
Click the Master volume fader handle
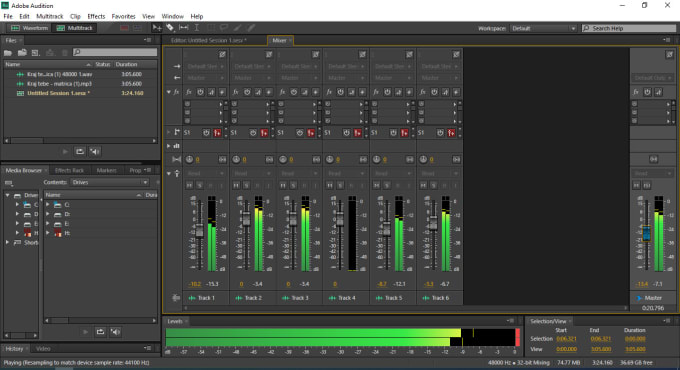(647, 233)
